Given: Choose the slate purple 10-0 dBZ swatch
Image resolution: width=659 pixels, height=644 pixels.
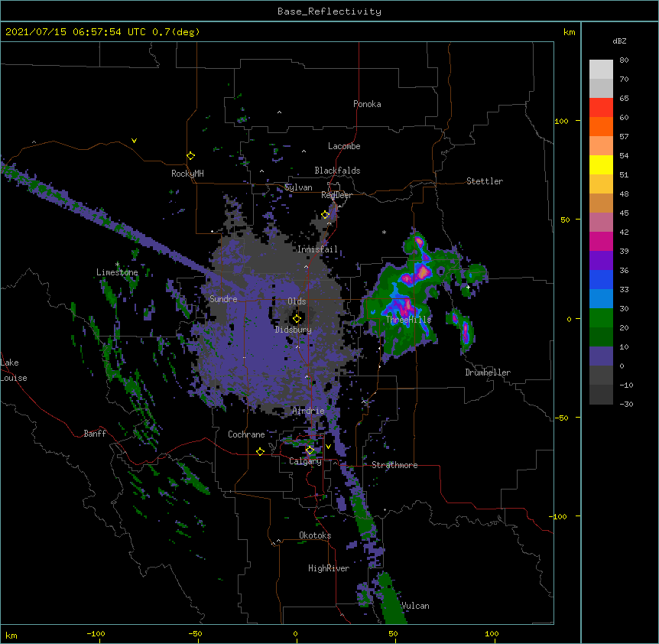Looking at the screenshot, I should [601, 356].
